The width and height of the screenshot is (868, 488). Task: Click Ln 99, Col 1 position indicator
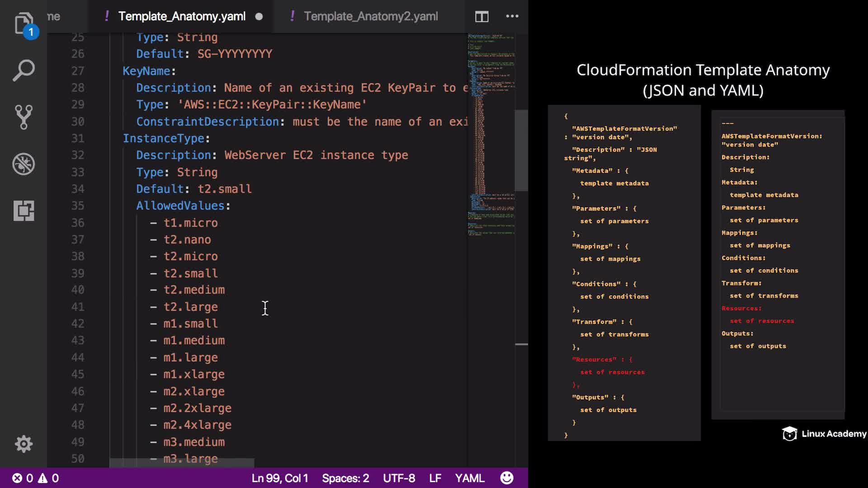279,478
